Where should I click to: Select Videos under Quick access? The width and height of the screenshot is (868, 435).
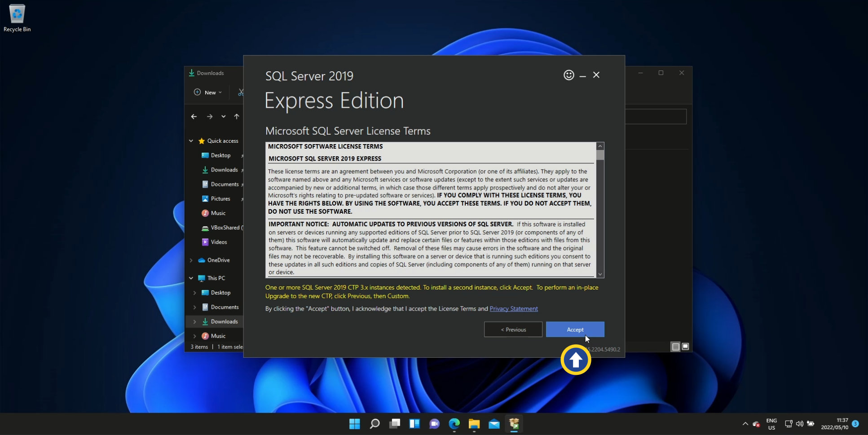point(219,242)
